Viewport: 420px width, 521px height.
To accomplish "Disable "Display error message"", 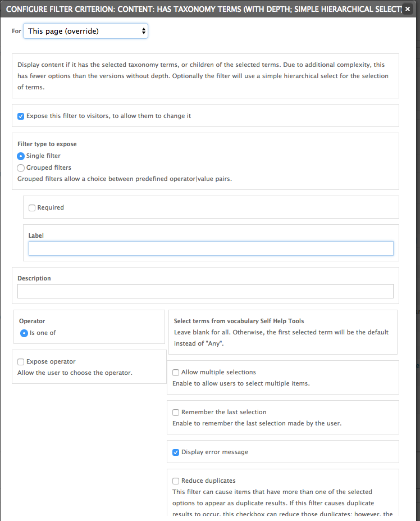I will pos(176,451).
